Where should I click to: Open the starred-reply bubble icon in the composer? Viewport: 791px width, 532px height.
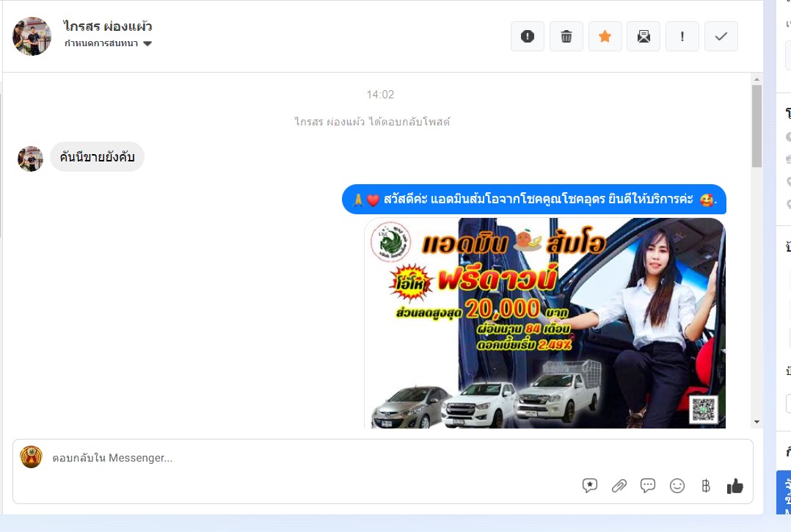point(590,486)
